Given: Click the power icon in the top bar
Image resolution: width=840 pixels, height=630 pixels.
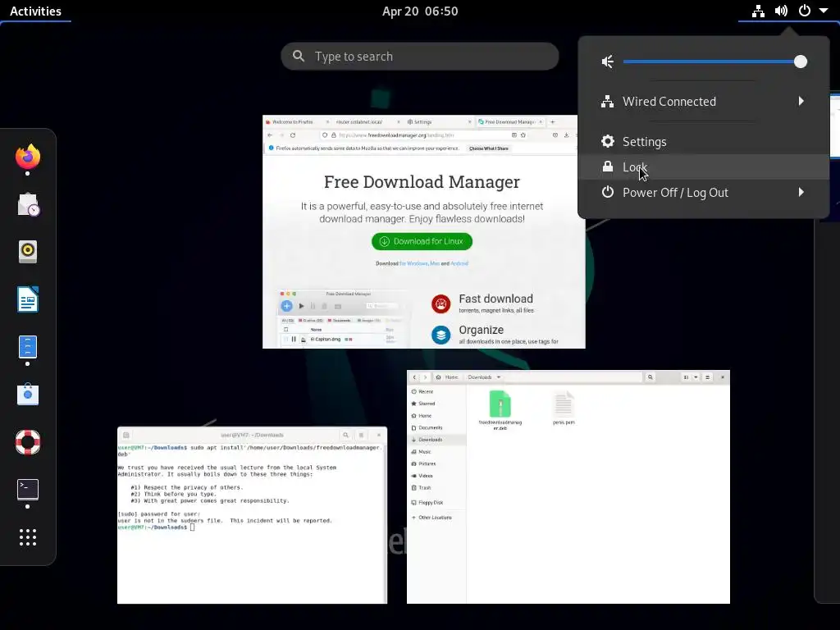Looking at the screenshot, I should [804, 11].
